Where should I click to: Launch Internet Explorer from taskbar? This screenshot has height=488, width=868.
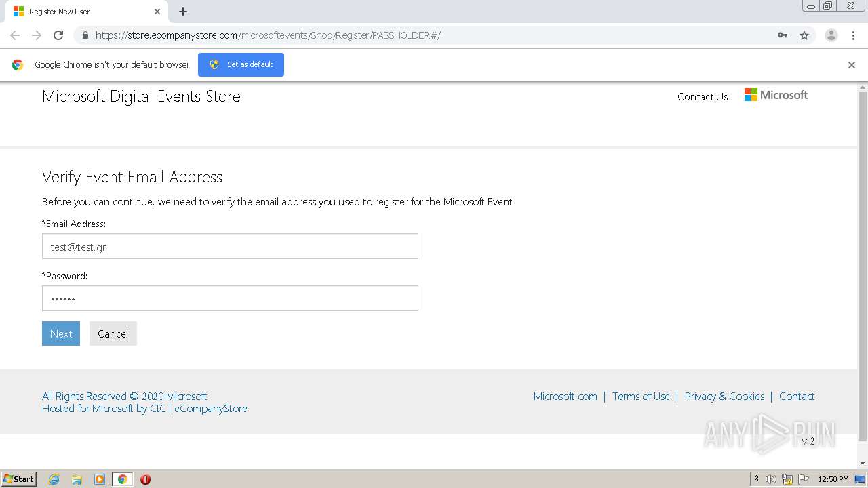tap(54, 479)
